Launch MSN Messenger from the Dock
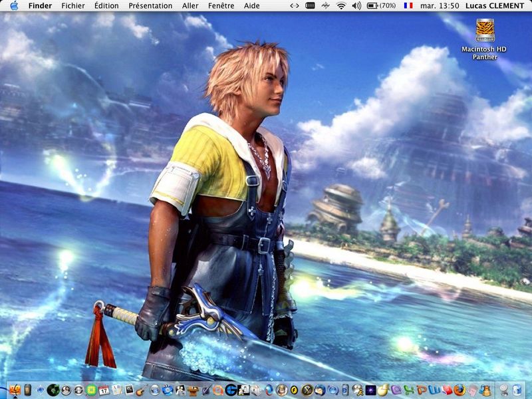Image resolution: width=532 pixels, height=399 pixels. [485, 390]
